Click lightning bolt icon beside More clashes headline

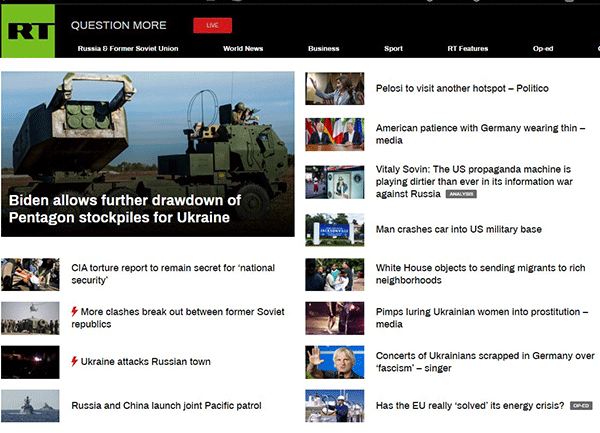coord(75,312)
